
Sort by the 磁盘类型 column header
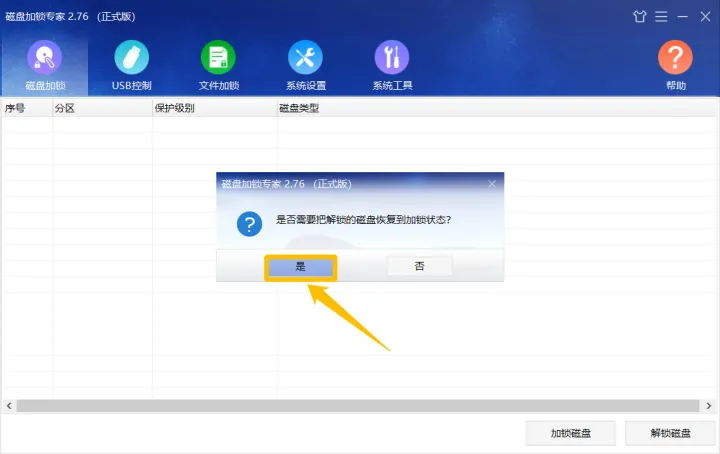click(x=497, y=108)
